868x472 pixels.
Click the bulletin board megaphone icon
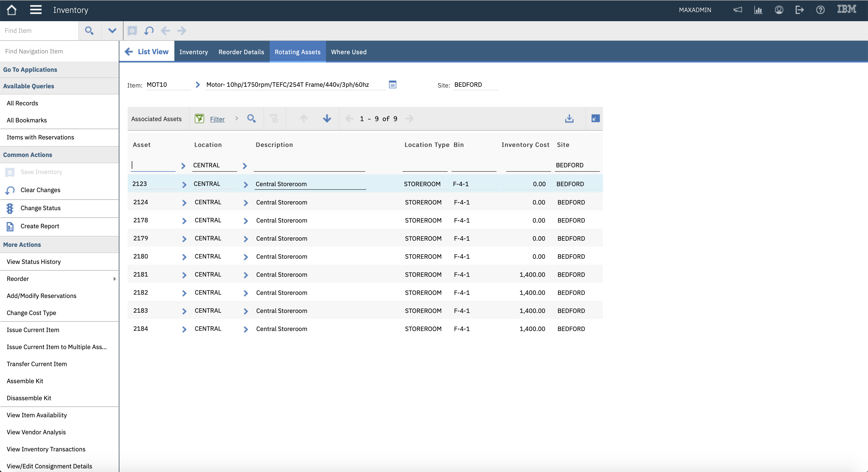[x=738, y=10]
